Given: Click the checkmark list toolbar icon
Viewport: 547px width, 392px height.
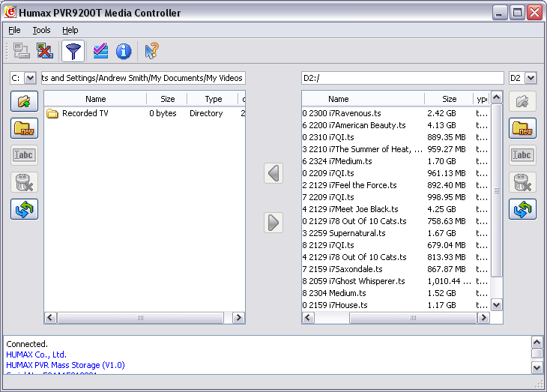Looking at the screenshot, I should (100, 51).
